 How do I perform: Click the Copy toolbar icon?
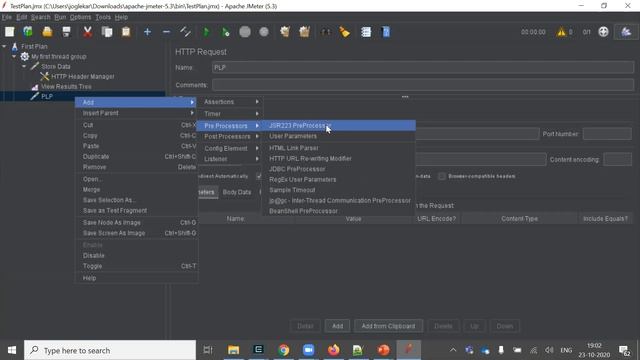click(x=107, y=32)
